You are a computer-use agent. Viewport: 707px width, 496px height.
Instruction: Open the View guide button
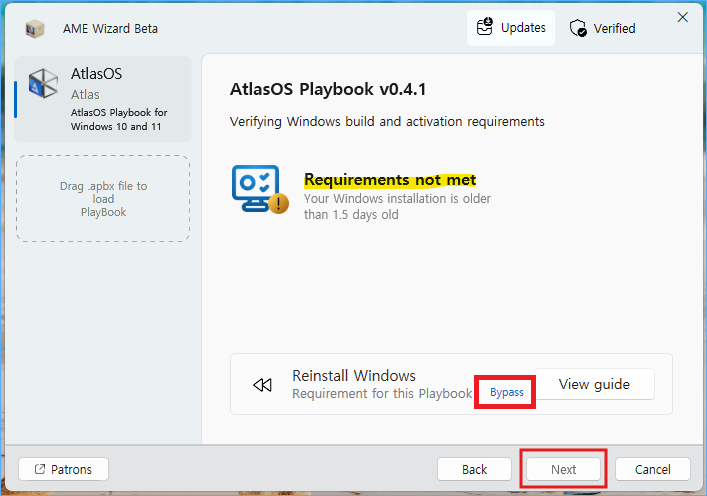click(594, 384)
